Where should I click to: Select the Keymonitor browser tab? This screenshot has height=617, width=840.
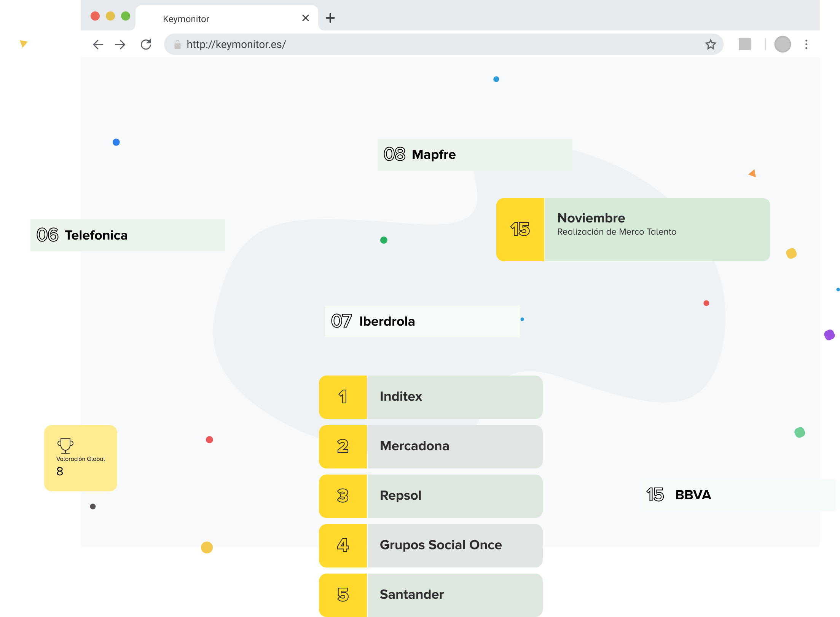[227, 18]
